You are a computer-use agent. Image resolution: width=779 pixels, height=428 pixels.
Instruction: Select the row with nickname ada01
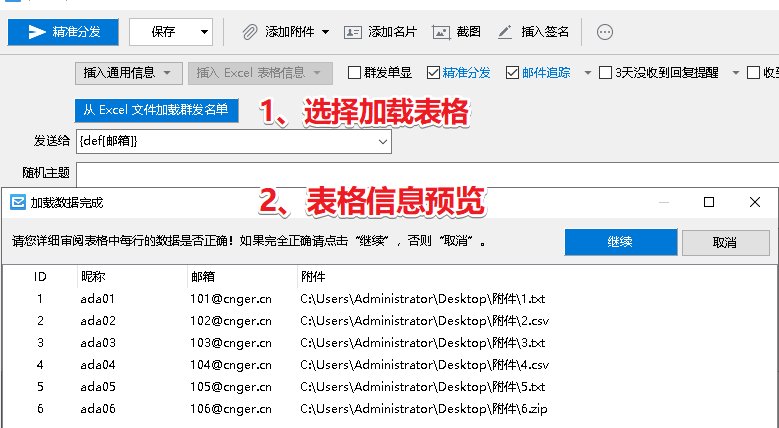[390, 299]
